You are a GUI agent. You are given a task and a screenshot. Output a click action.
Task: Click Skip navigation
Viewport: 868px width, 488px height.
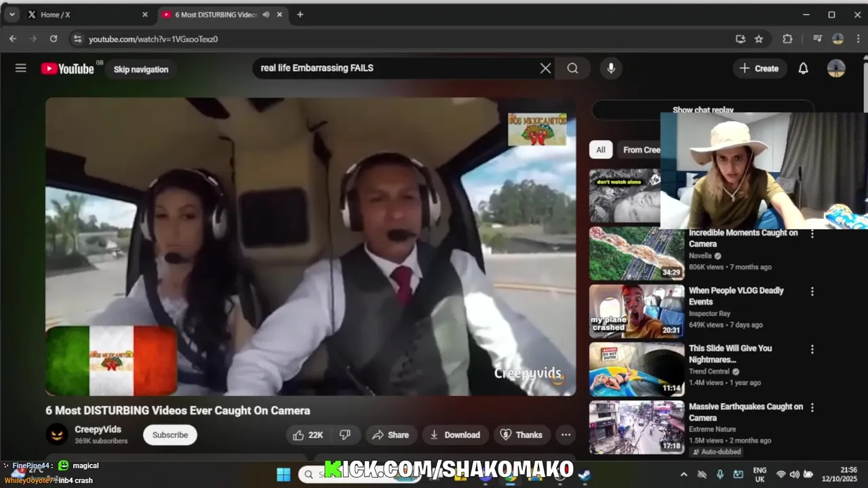point(140,69)
